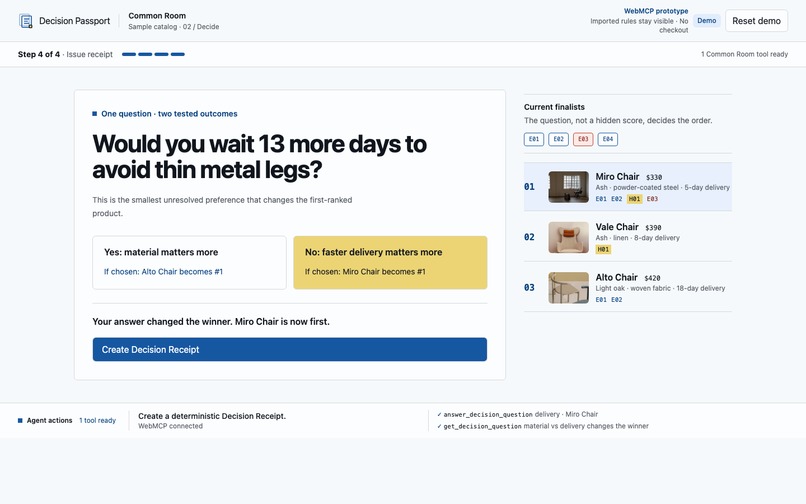Select the Alto Chair finalist row

pos(628,287)
